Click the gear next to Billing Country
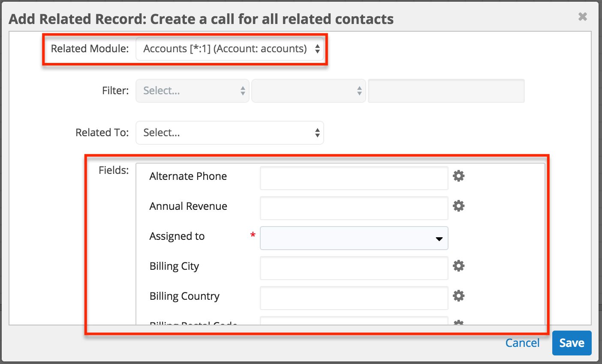This screenshot has height=364, width=602. pos(458,296)
